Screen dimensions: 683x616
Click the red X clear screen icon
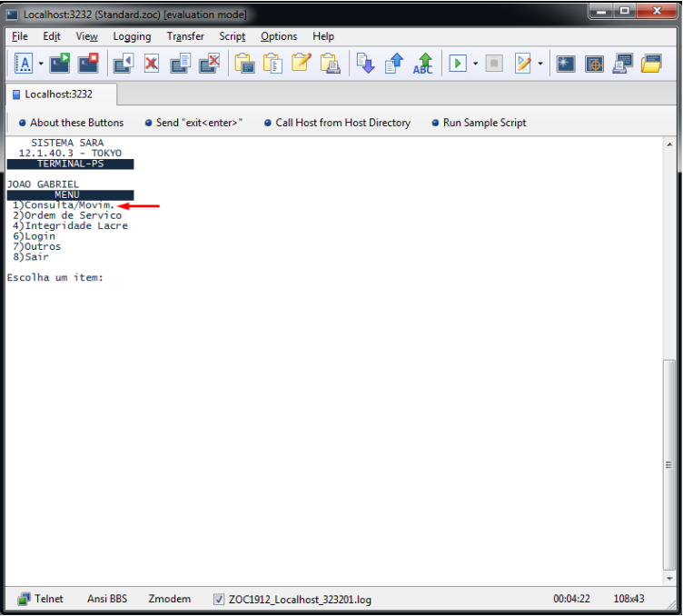(151, 64)
